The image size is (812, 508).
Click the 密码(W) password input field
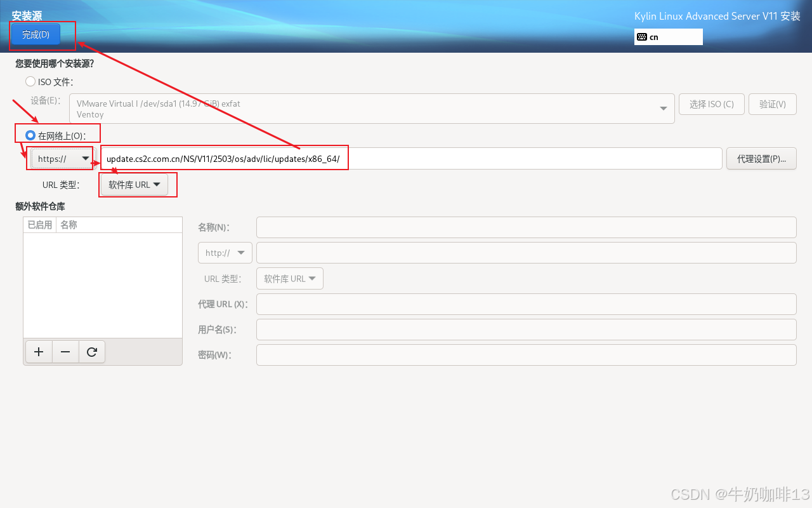pyautogui.click(x=526, y=355)
